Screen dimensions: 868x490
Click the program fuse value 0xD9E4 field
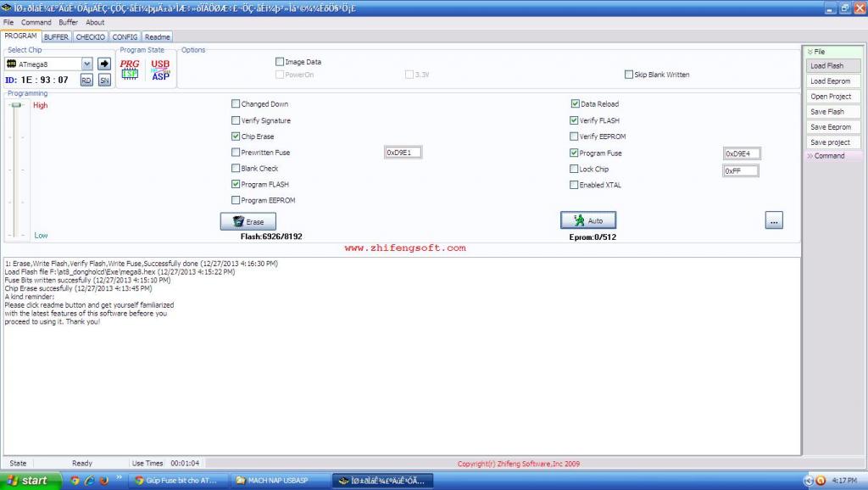pyautogui.click(x=742, y=153)
